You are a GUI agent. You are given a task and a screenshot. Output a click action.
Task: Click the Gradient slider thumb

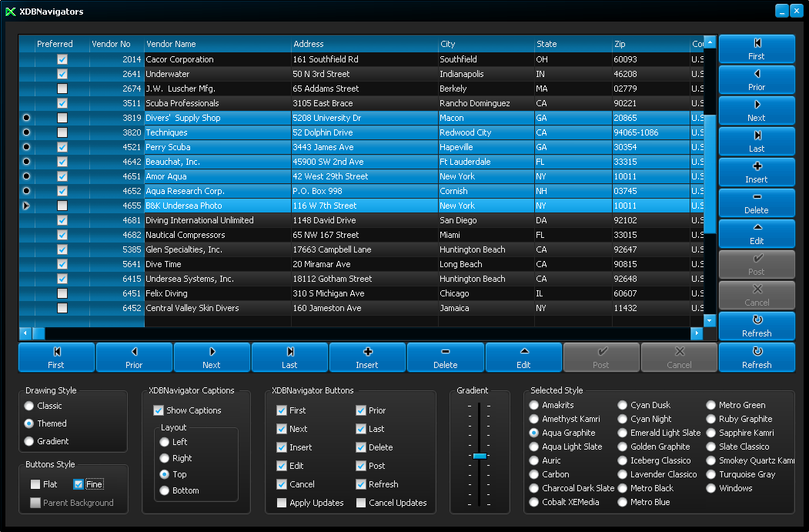[480, 456]
